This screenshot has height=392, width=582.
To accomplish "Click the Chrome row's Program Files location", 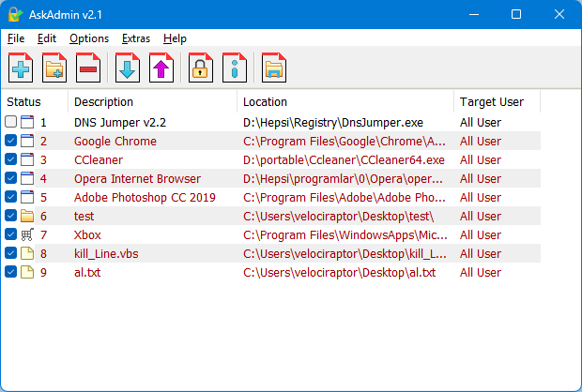I will coord(345,142).
